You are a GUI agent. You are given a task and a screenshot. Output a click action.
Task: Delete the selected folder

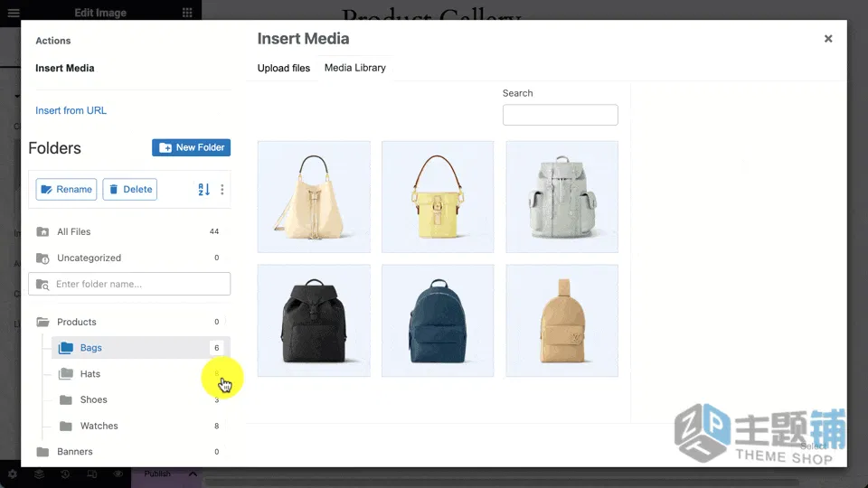pos(130,189)
